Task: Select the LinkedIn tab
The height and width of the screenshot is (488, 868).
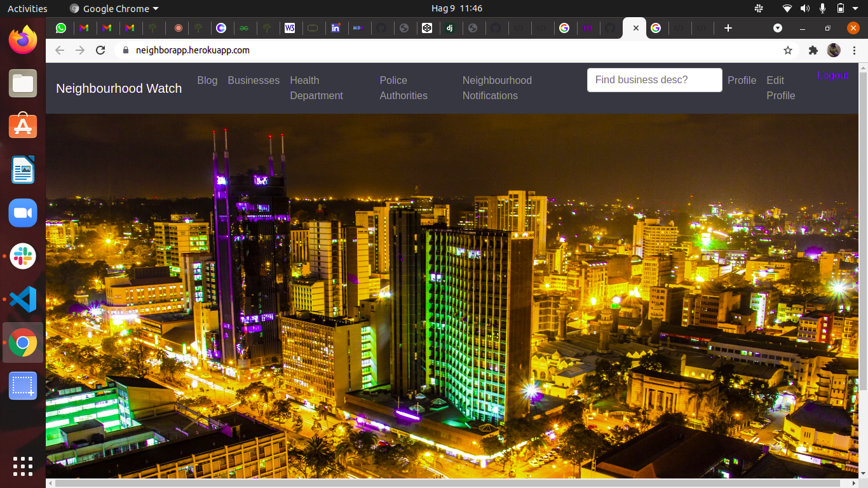Action: 336,28
